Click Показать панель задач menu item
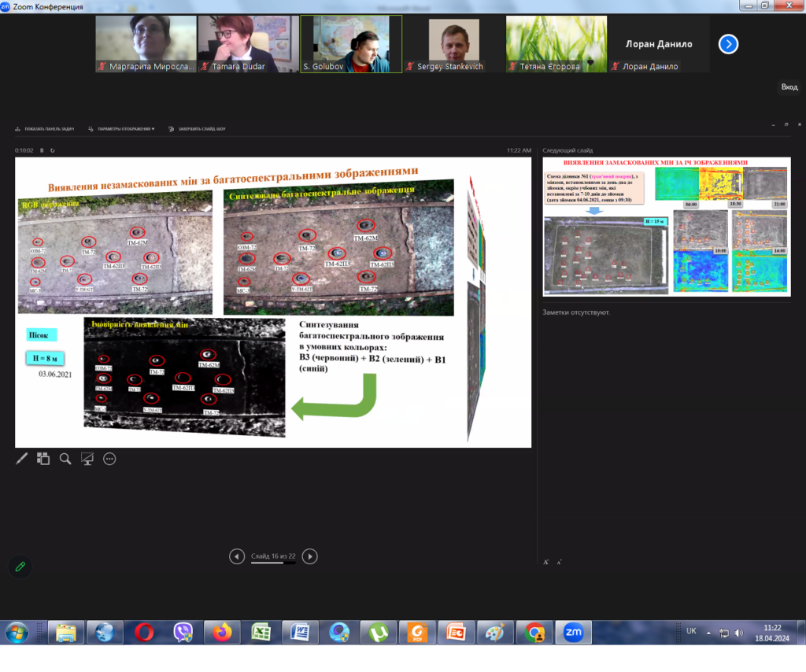The image size is (806, 672). 45,128
